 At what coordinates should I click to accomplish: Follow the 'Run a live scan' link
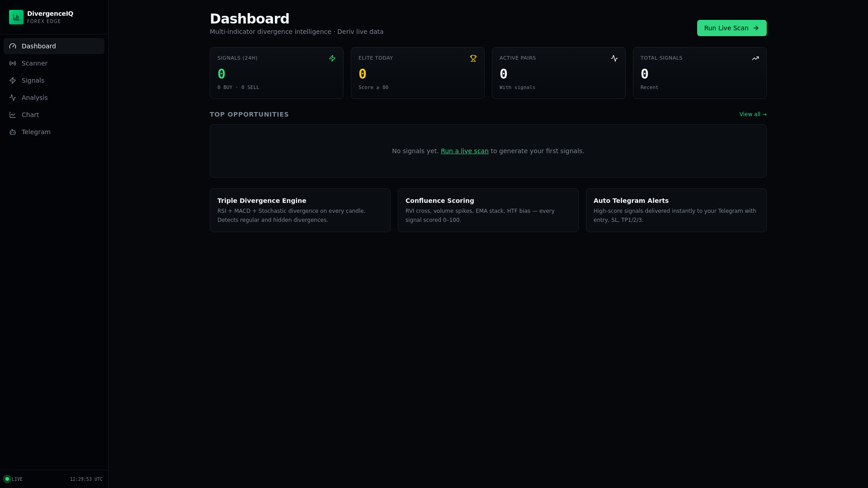click(x=464, y=151)
